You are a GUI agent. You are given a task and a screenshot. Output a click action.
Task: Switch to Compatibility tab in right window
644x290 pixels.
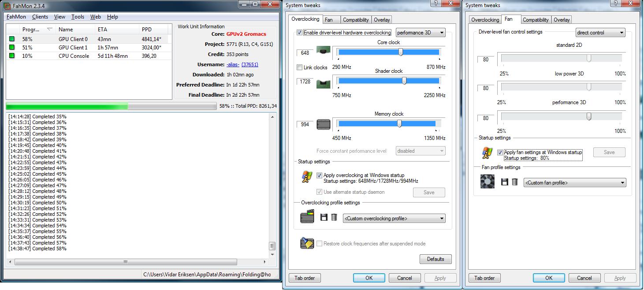pyautogui.click(x=536, y=20)
